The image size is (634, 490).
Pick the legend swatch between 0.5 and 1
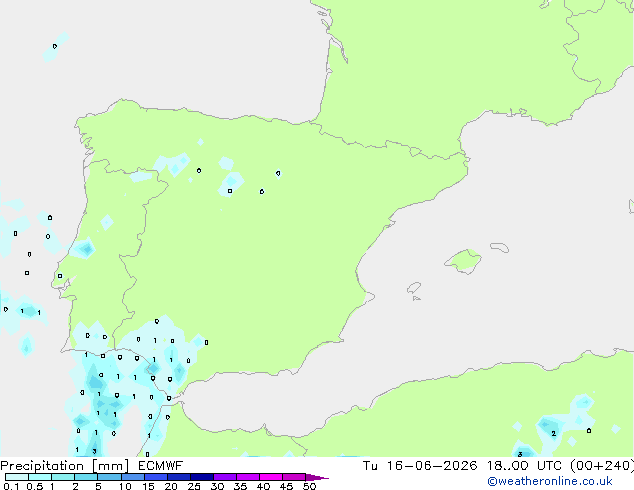click(40, 477)
